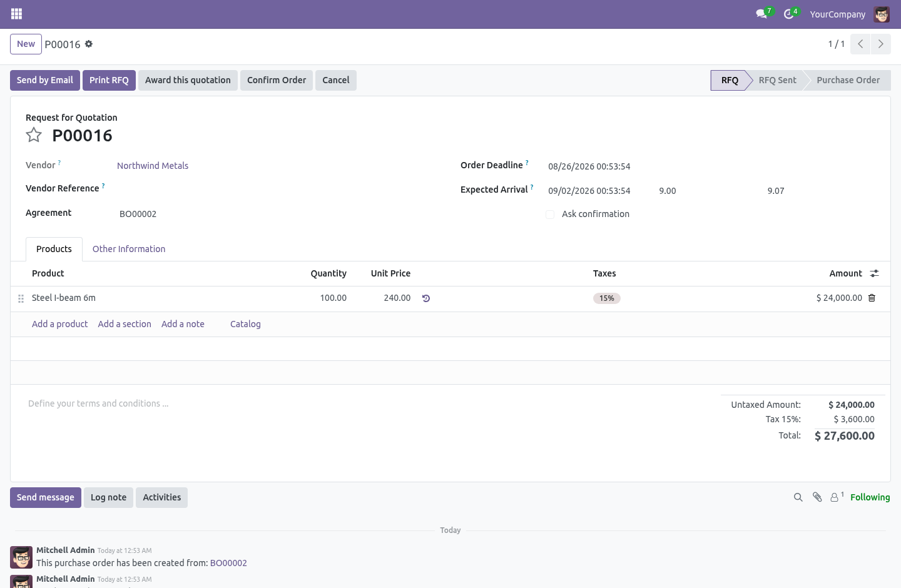
Task: Click Award this quotation button
Action: click(x=188, y=80)
